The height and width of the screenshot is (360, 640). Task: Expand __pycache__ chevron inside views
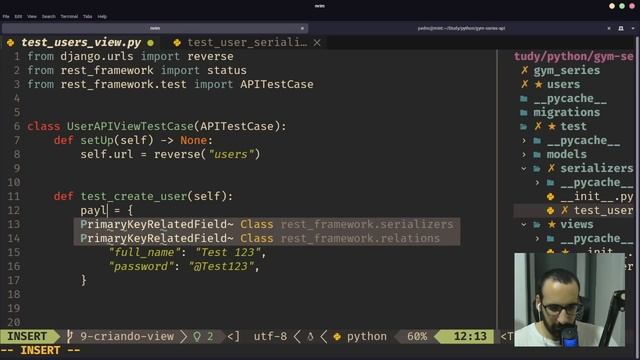pos(538,238)
